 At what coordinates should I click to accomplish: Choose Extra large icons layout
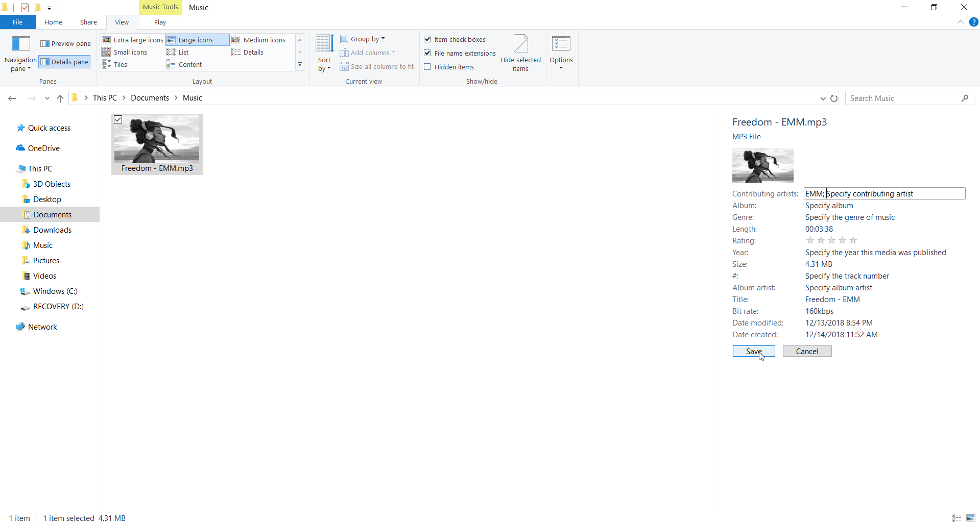pyautogui.click(x=133, y=40)
